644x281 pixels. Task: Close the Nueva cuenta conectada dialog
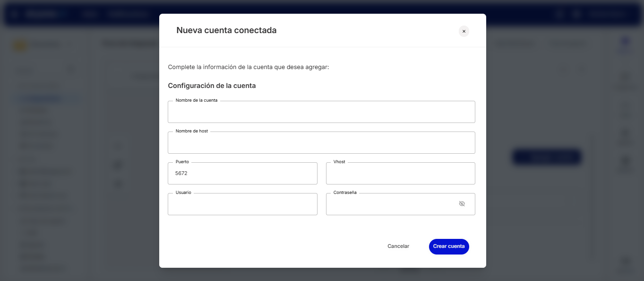coord(464,31)
